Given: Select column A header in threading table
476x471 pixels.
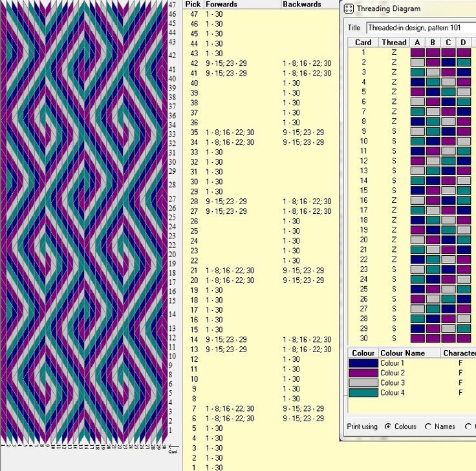Looking at the screenshot, I should pyautogui.click(x=417, y=43).
